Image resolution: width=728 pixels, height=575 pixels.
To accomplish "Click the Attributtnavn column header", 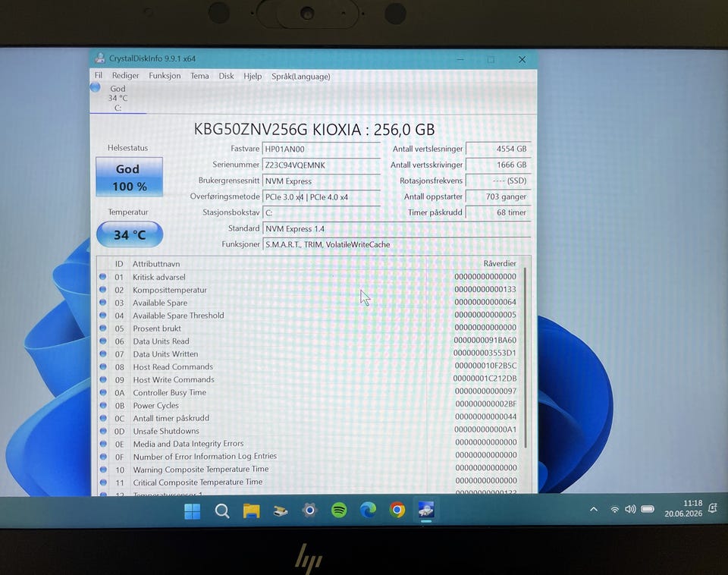I will 156,264.
